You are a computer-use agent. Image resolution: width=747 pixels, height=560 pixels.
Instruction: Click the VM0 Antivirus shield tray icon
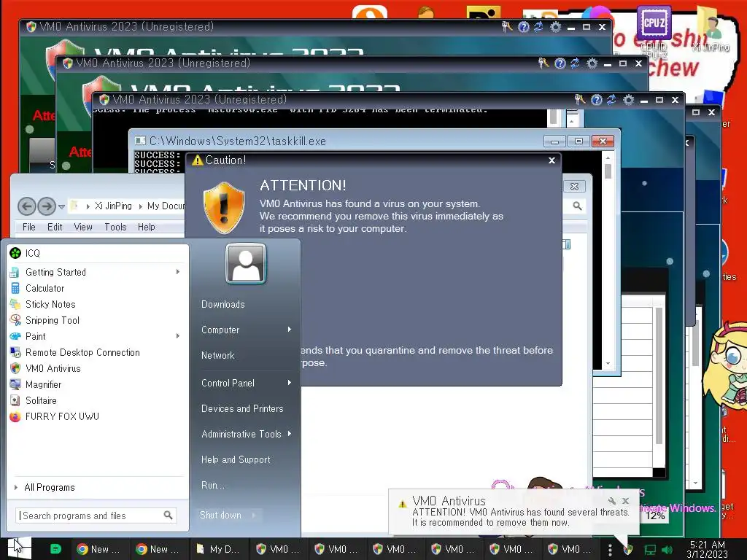[x=628, y=550]
